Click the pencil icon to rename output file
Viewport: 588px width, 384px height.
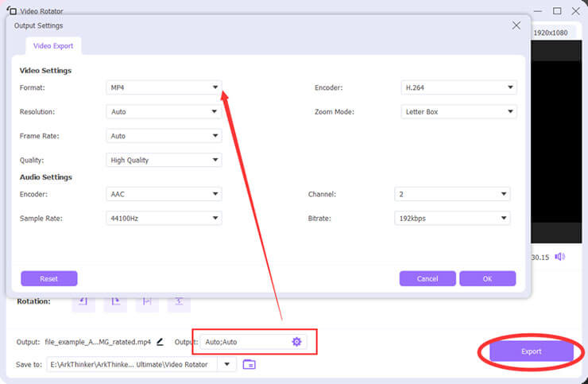click(160, 342)
